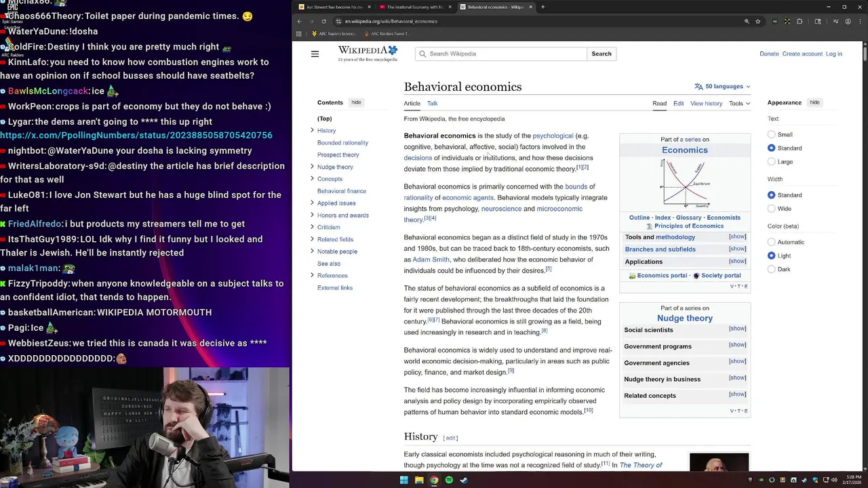Image resolution: width=868 pixels, height=488 pixels.
Task: Open the bookmarks bar apps grid icon
Action: (300, 33)
